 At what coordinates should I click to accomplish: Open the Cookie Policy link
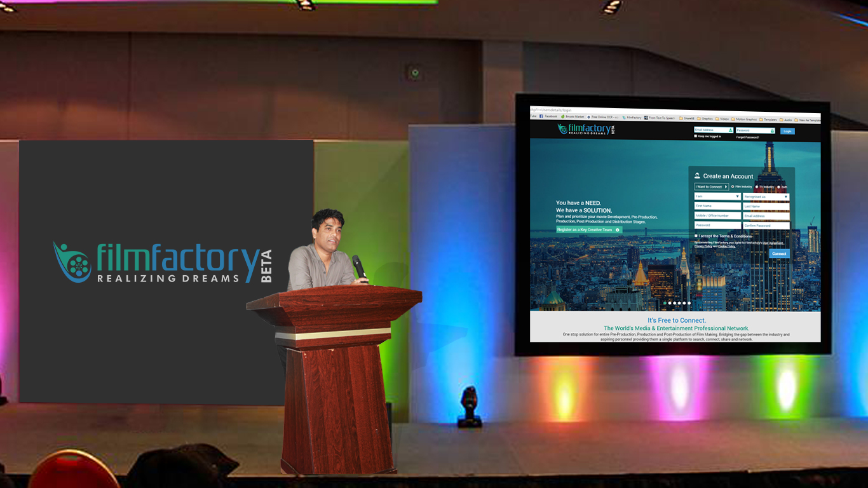pos(727,246)
